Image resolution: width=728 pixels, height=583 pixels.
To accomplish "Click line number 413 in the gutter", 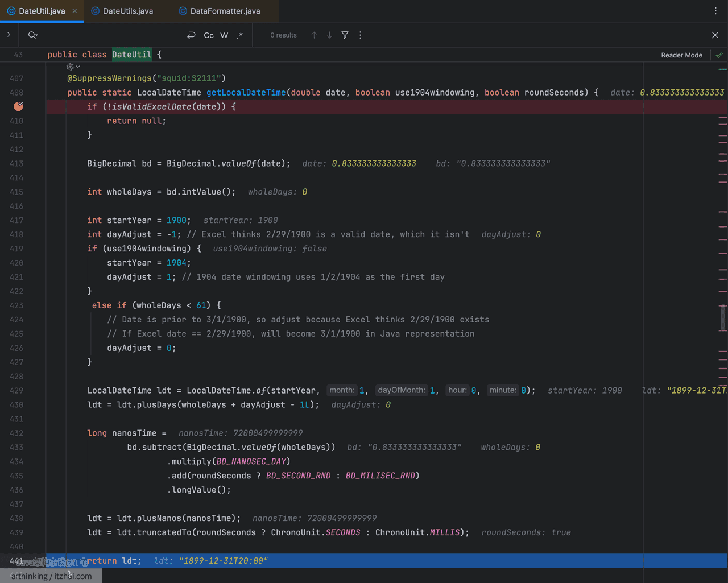I will (x=16, y=164).
